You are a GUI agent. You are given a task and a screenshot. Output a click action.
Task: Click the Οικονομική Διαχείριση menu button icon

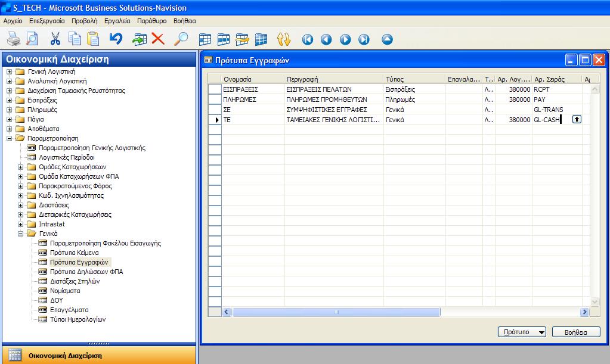15,355
